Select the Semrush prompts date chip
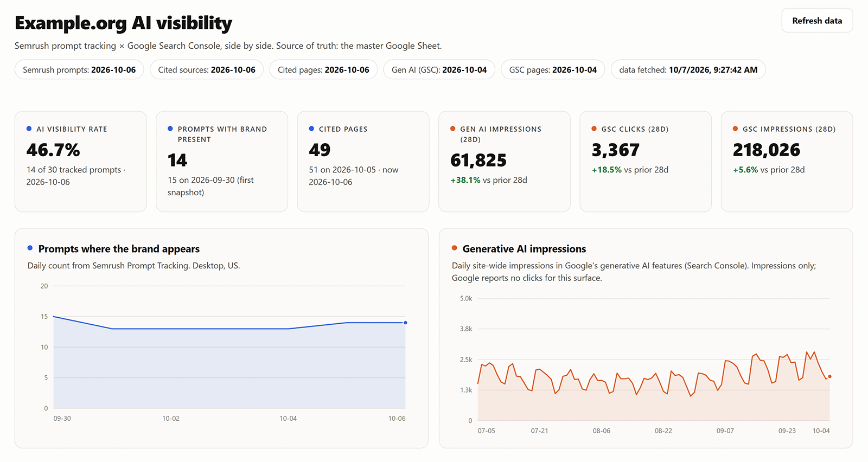 tap(79, 69)
